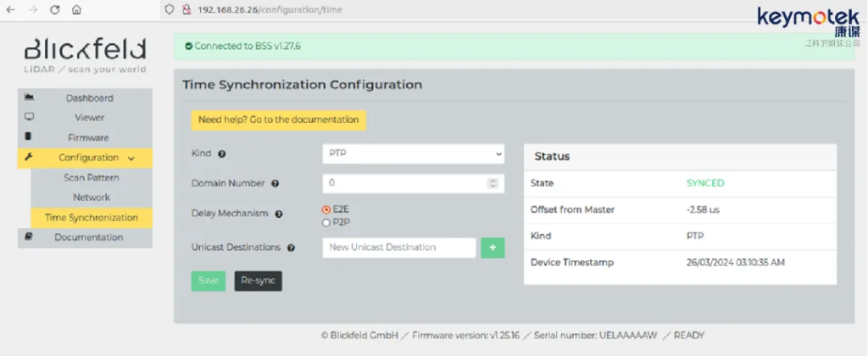
Task: Show help for Domain Number
Action: tap(275, 184)
